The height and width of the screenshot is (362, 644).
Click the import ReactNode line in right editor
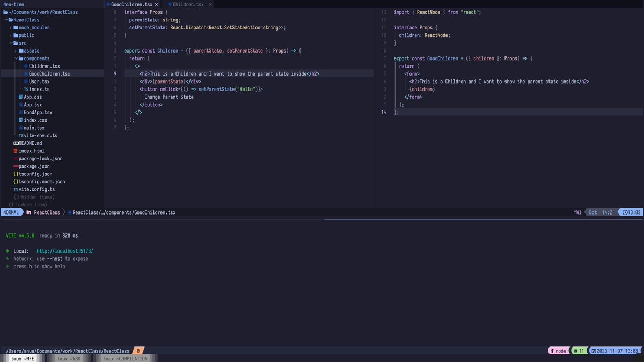tap(437, 12)
